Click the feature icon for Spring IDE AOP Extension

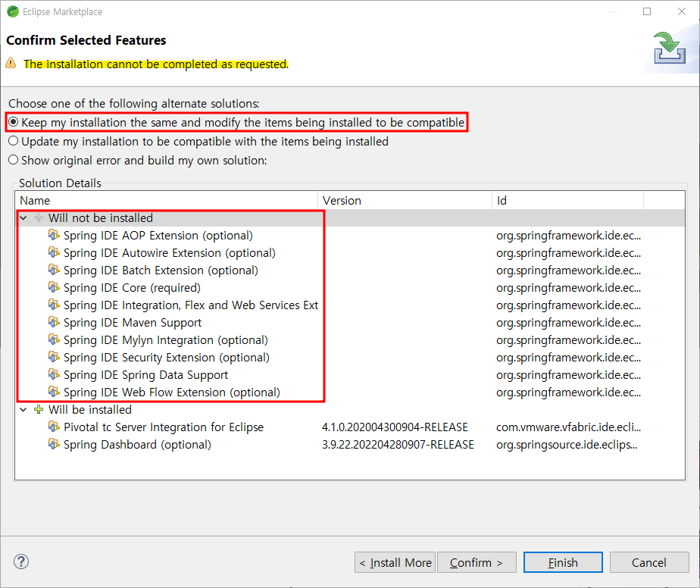pos(54,235)
